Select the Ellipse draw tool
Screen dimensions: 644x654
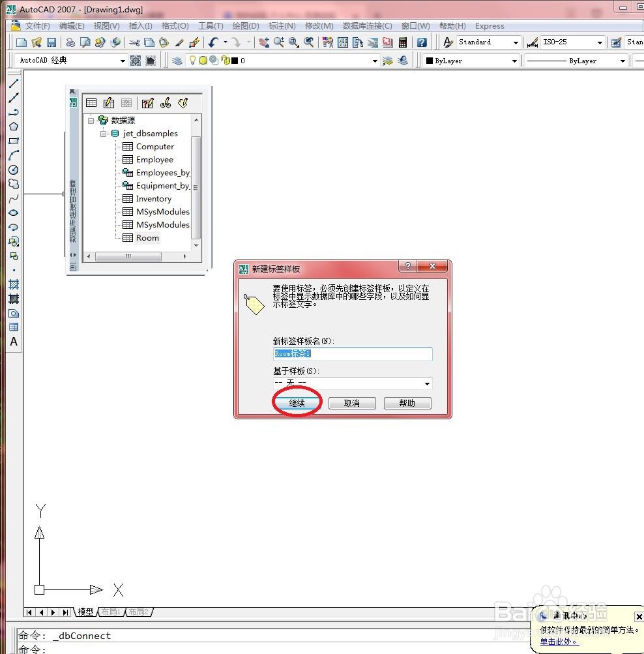click(13, 213)
